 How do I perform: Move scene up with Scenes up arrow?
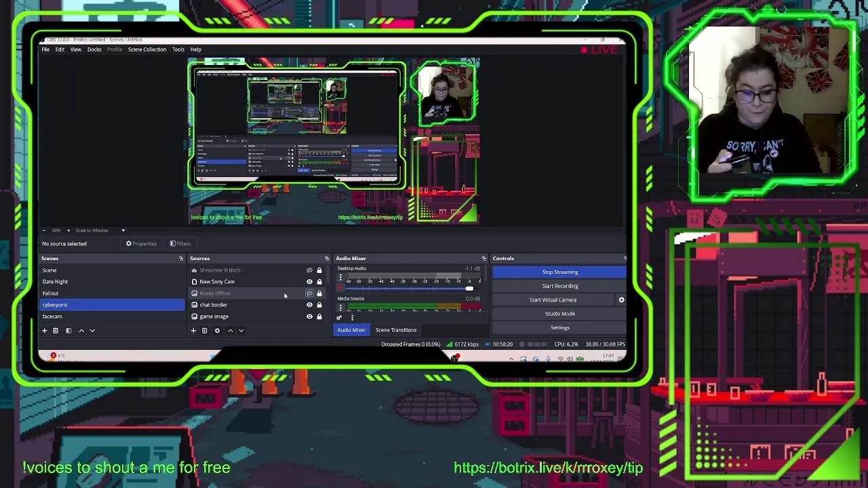[81, 331]
